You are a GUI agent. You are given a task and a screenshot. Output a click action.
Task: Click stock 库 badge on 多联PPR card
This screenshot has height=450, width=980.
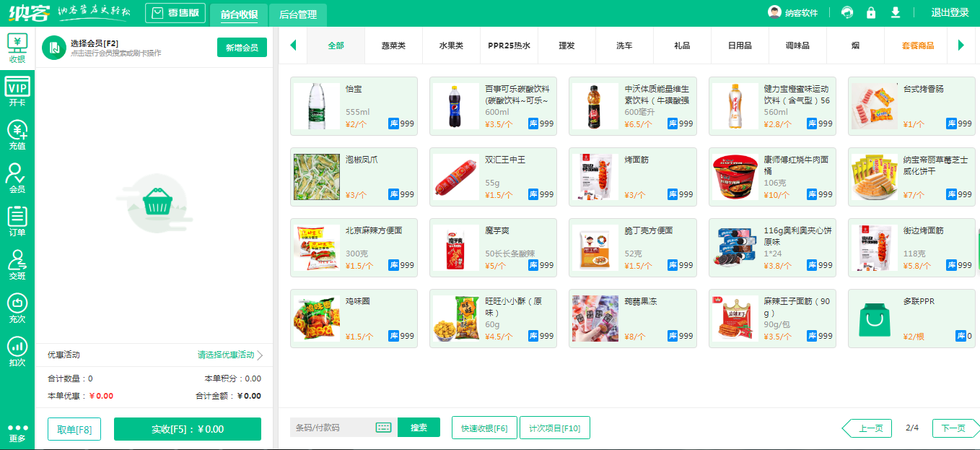point(961,336)
